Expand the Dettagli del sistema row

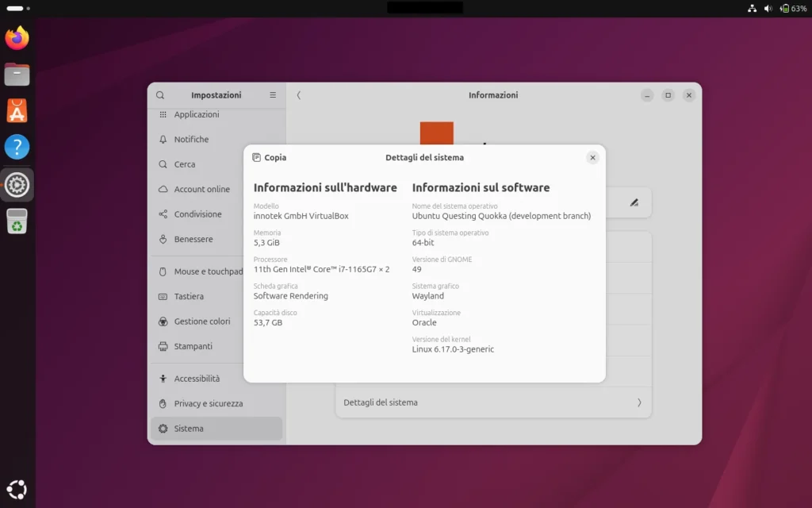(x=493, y=402)
